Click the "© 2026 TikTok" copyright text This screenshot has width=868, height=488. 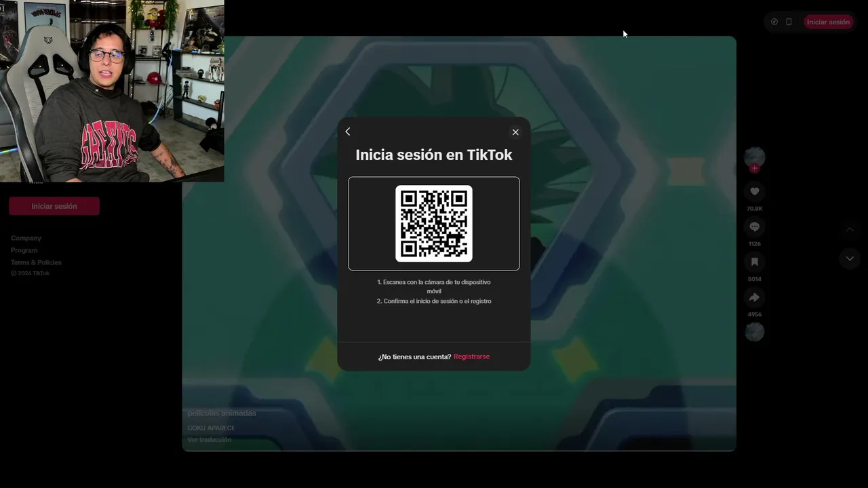(30, 273)
